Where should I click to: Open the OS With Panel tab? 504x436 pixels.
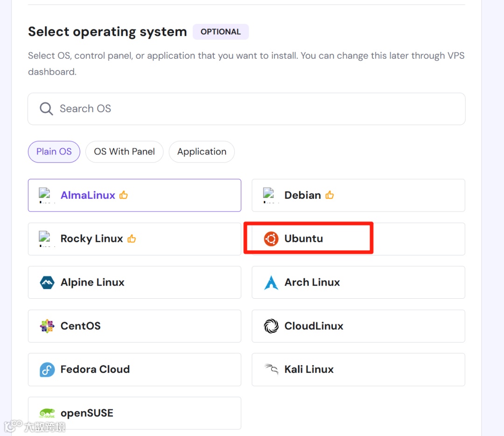pos(124,152)
